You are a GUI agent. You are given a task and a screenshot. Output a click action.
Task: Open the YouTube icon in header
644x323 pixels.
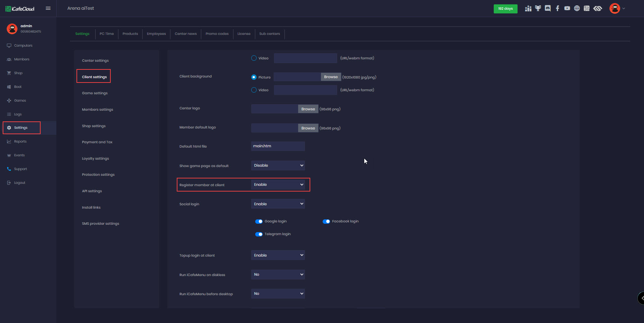pos(567,8)
